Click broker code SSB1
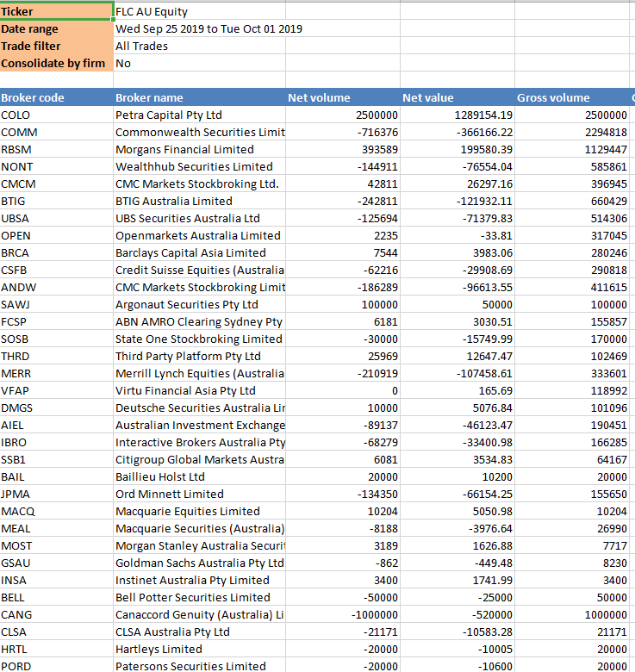This screenshot has width=635, height=672. pyautogui.click(x=57, y=459)
